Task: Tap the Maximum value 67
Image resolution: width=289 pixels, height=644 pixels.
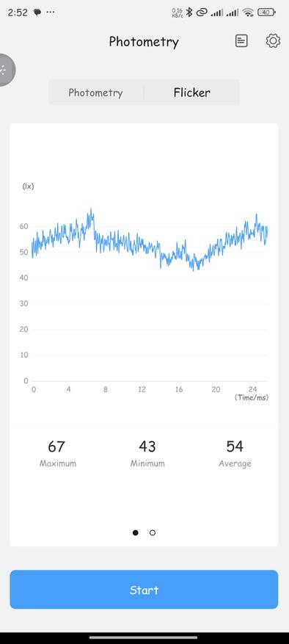Action: [x=56, y=446]
